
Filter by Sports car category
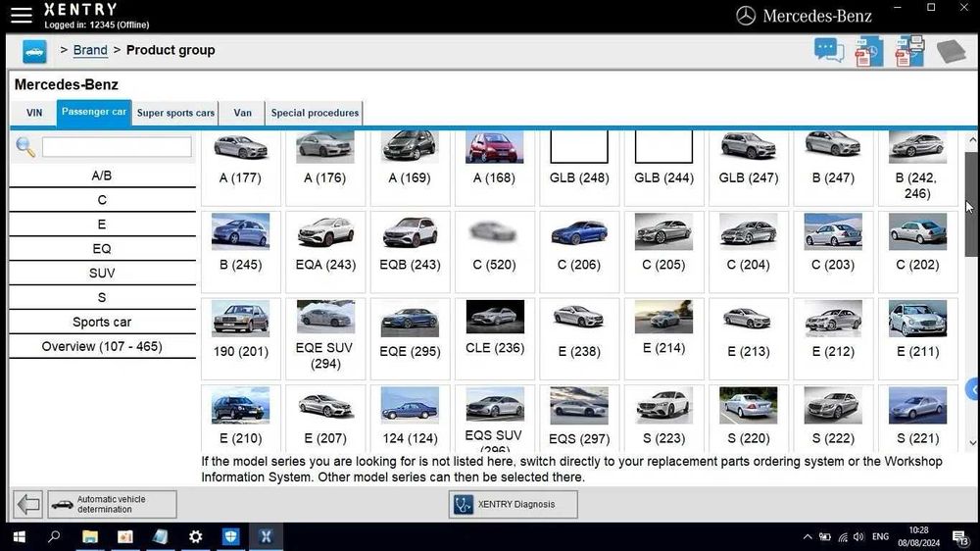[x=102, y=323]
